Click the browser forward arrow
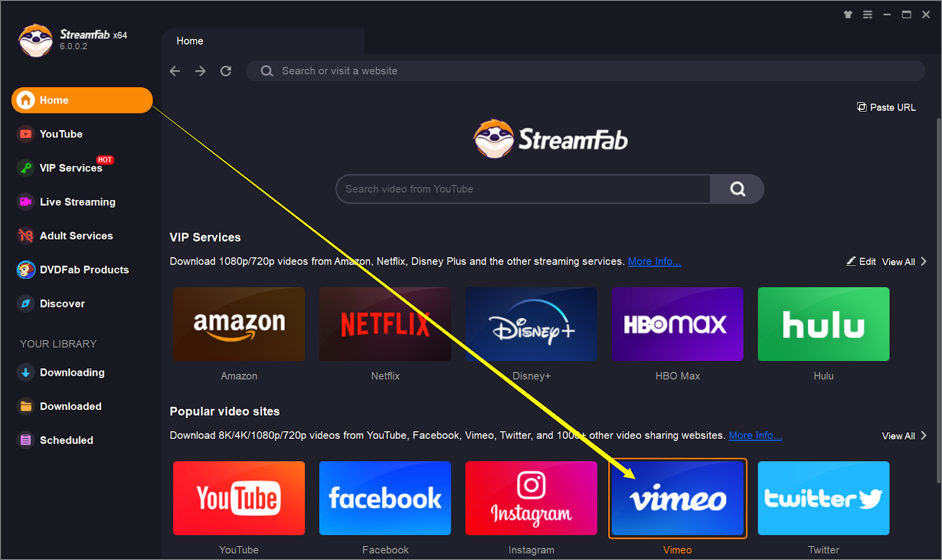942x560 pixels. click(200, 71)
